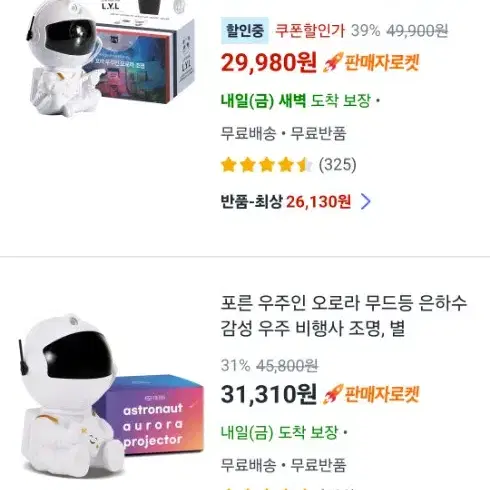Image resolution: width=490 pixels, height=490 pixels.
Task: Open the (325) review count
Action: point(337,165)
